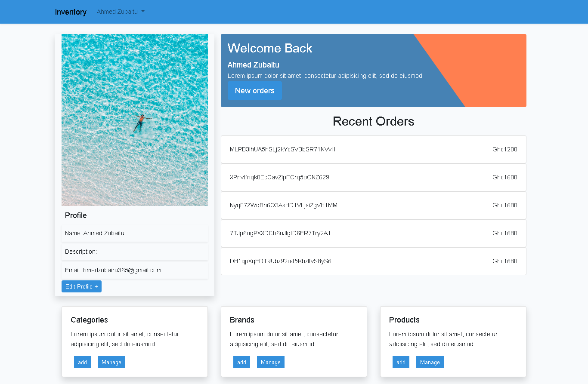588x384 pixels.
Task: Expand the Ahmed Zubaitu user dropdown
Action: [121, 12]
